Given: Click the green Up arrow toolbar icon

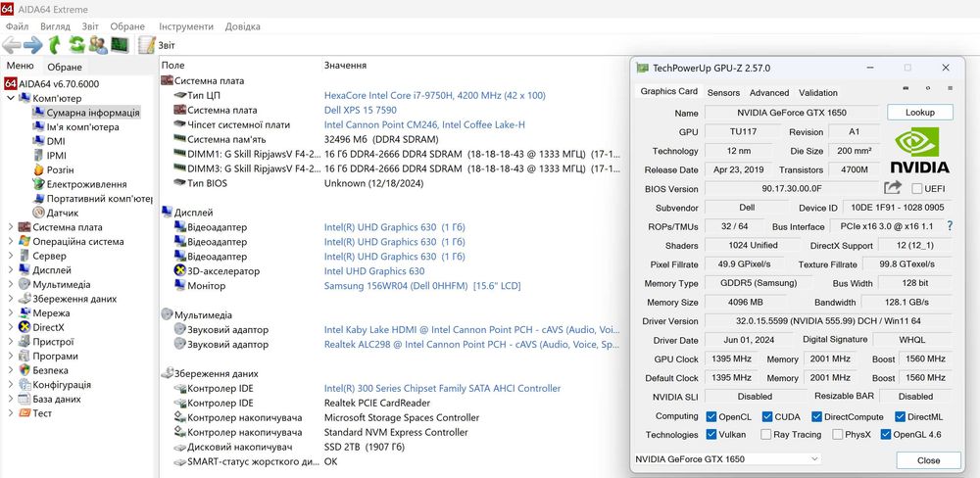Looking at the screenshot, I should [55, 45].
